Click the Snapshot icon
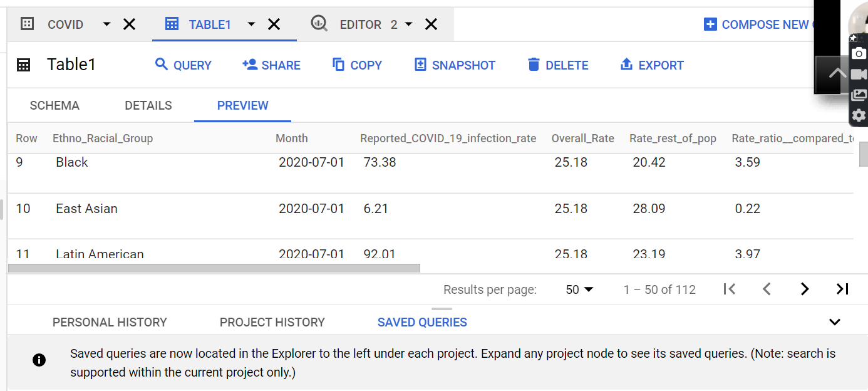The height and width of the screenshot is (391, 868). (420, 65)
